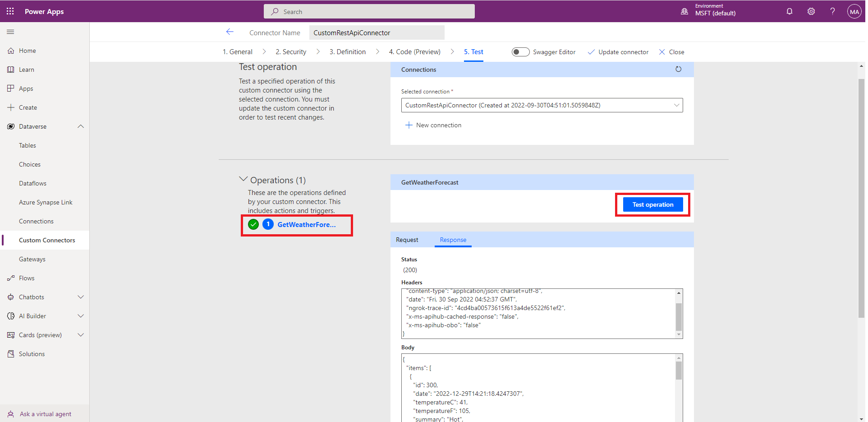
Task: Click the notifications bell icon
Action: (789, 11)
